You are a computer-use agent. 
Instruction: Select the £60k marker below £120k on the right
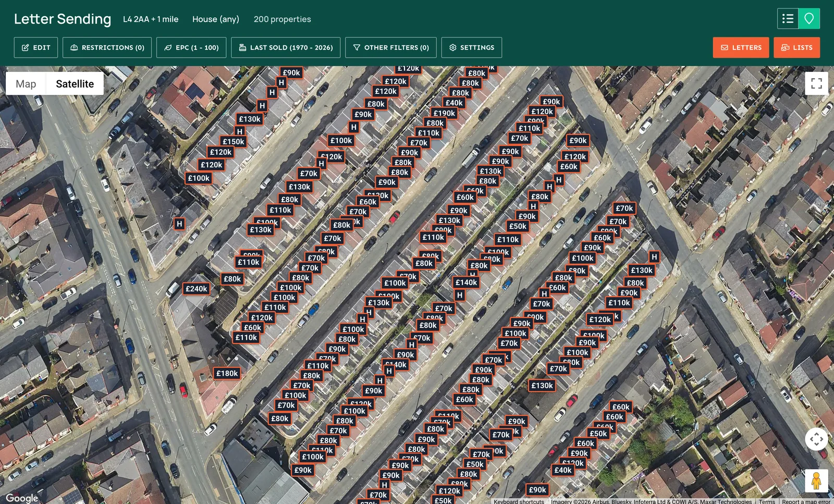(569, 167)
